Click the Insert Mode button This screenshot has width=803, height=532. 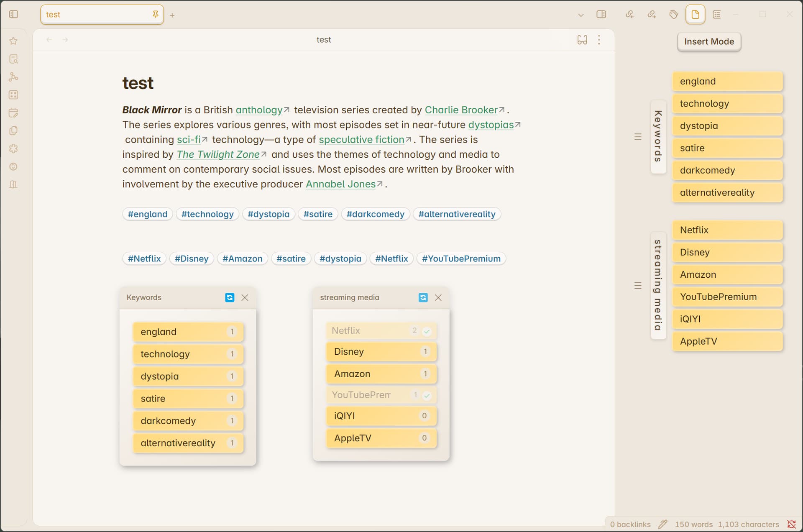[x=708, y=41]
